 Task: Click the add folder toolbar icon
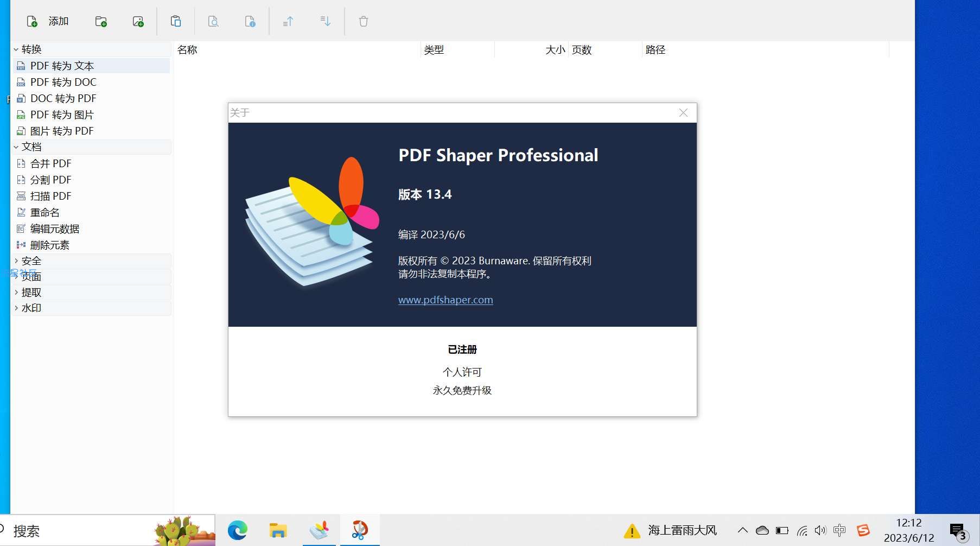101,21
